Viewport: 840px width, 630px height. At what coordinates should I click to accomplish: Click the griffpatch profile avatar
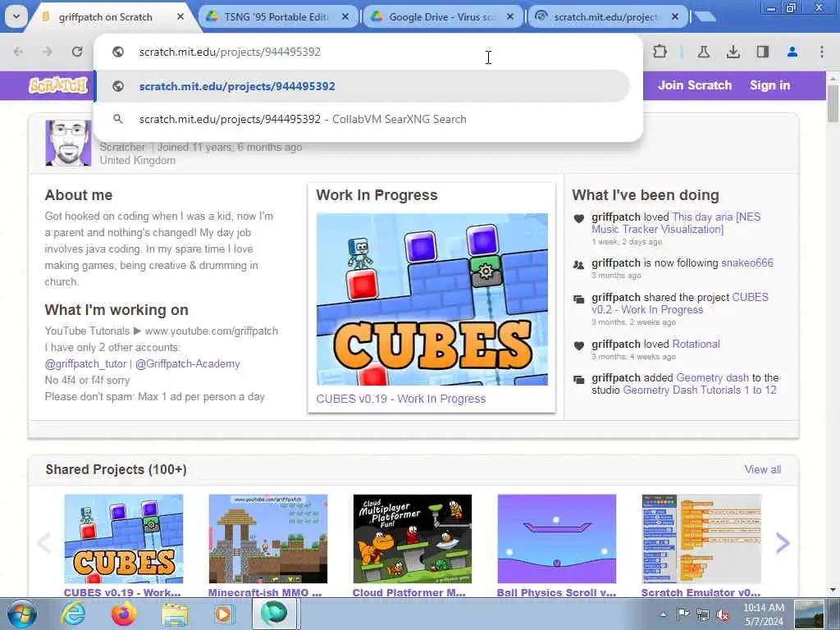coord(68,143)
